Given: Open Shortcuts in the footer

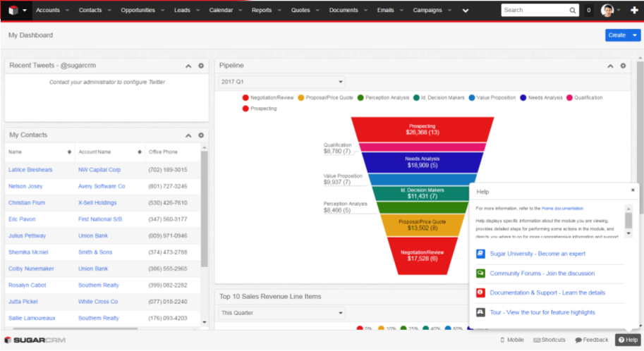Looking at the screenshot, I should (549, 340).
